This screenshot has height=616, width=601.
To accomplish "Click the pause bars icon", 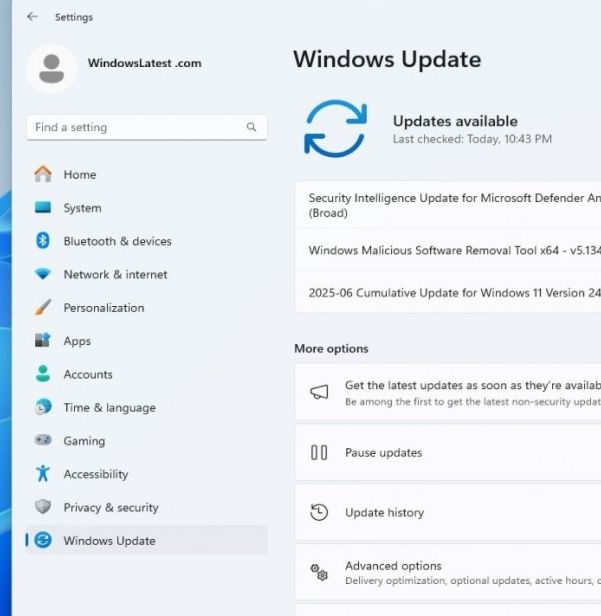I will [319, 452].
